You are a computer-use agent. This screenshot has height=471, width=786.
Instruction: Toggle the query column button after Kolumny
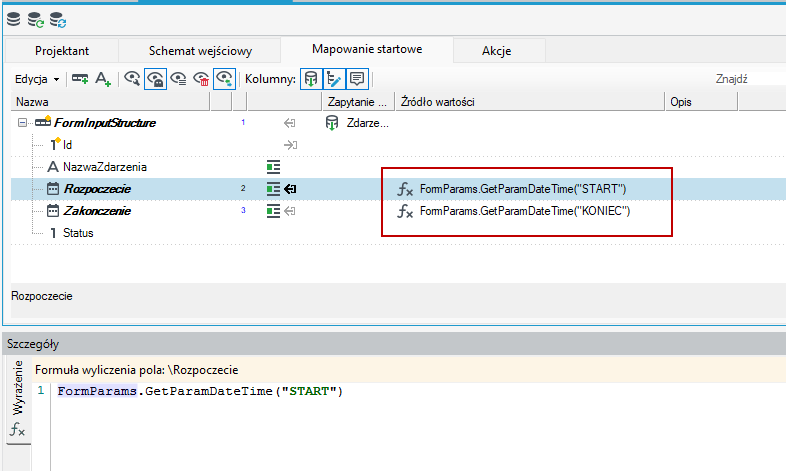tap(311, 79)
